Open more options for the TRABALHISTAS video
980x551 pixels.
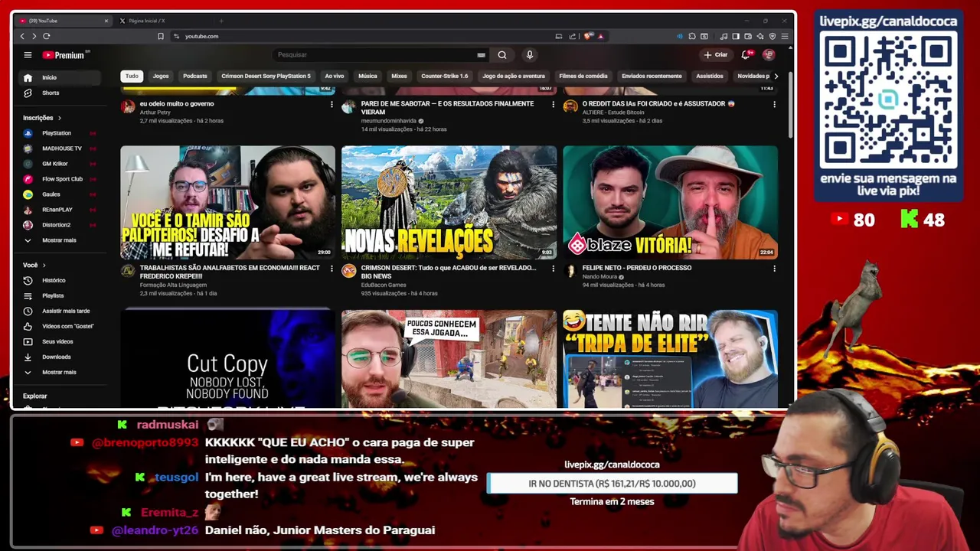[332, 269]
